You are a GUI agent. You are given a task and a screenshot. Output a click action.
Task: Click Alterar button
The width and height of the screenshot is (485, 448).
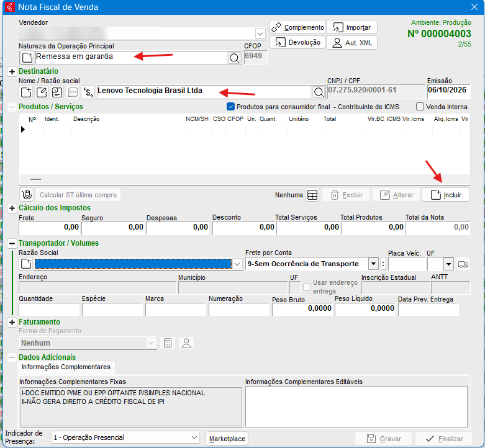[396, 195]
